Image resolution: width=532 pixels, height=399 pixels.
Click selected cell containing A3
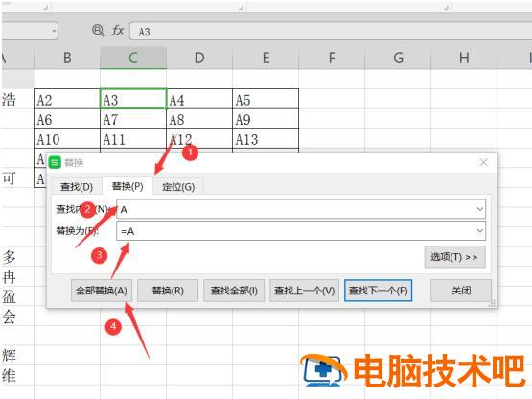tap(133, 99)
